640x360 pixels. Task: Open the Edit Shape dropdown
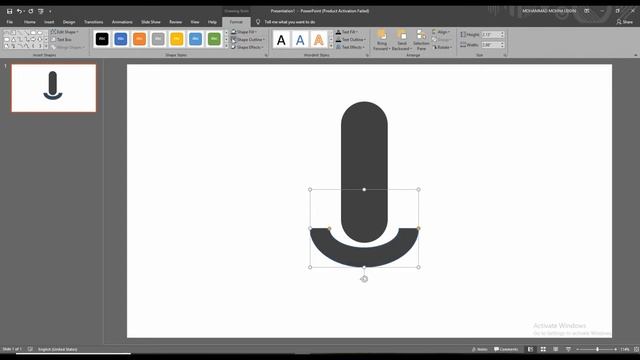64,32
